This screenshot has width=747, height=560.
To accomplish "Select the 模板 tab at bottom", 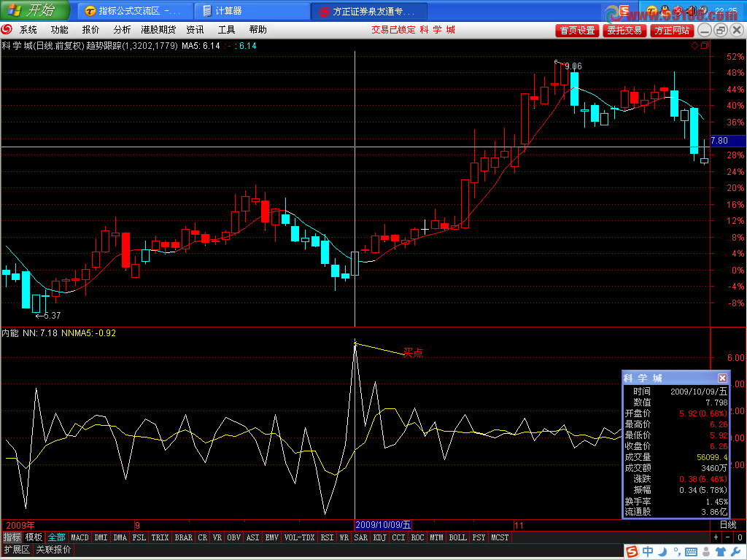I will point(34,537).
